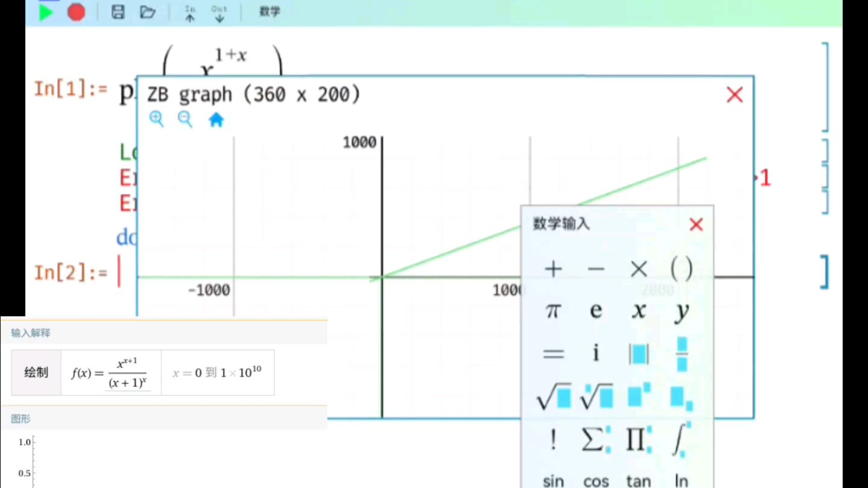This screenshot has height=488, width=868.
Task: Click the Out down-arrow toolbar icon
Action: (x=219, y=14)
